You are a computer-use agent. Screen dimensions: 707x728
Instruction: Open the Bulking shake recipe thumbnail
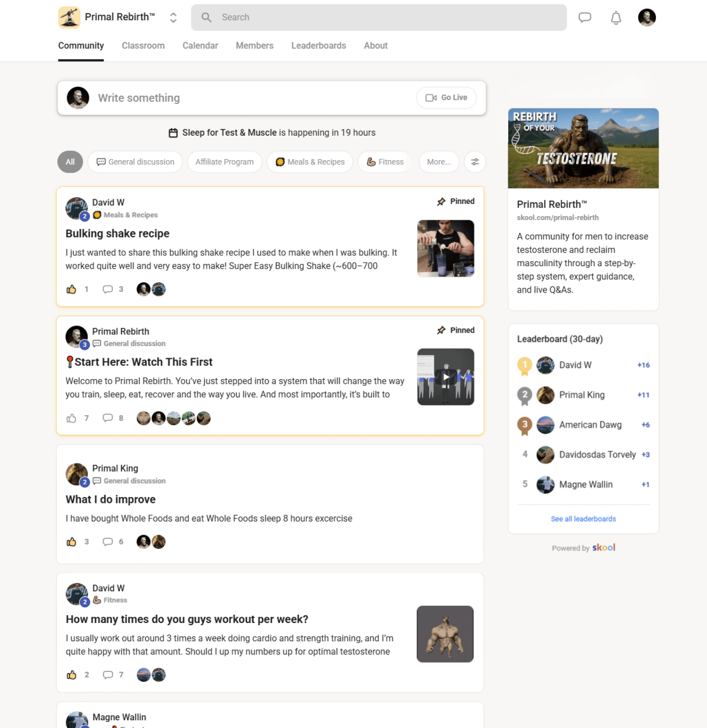[446, 249]
